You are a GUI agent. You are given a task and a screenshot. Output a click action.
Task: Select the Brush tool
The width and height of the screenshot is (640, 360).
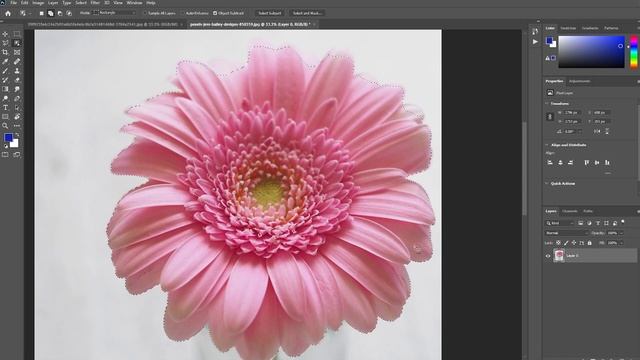(x=5, y=71)
